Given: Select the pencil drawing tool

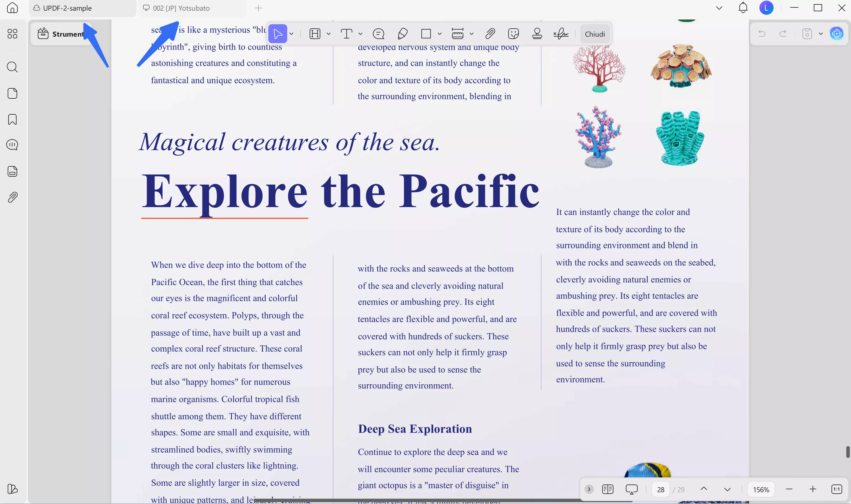Looking at the screenshot, I should point(402,34).
